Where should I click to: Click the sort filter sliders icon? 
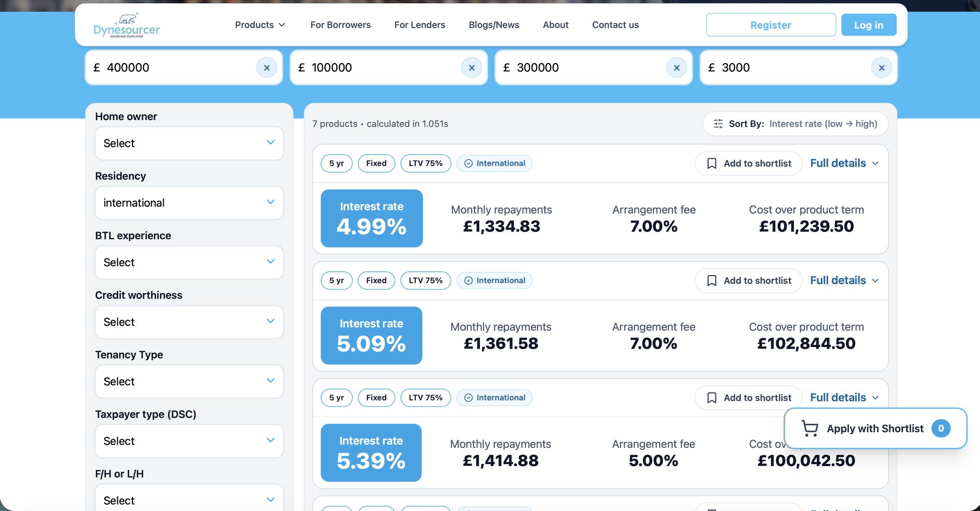point(718,124)
